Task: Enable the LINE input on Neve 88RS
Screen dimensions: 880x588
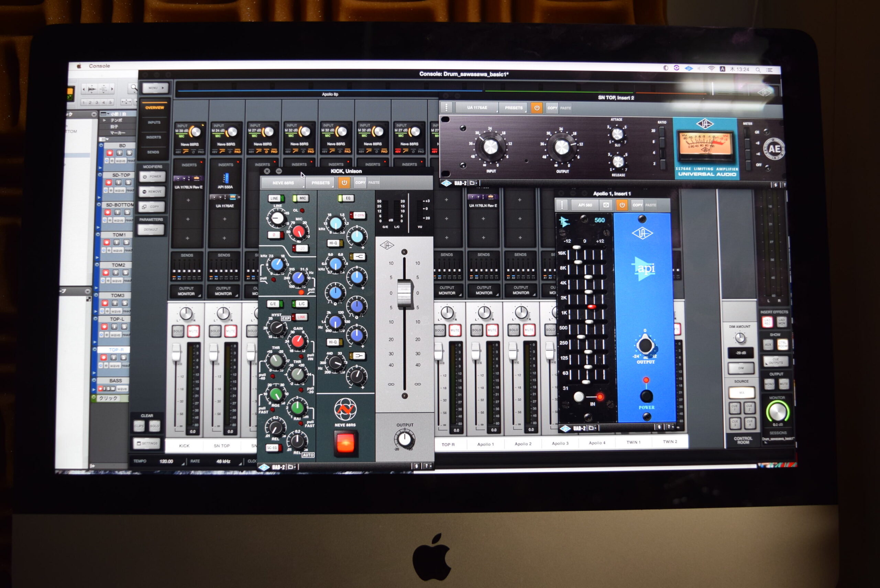Action: coord(276,198)
